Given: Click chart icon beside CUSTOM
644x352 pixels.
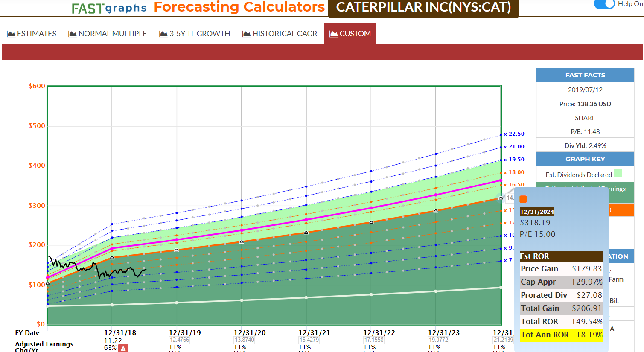Looking at the screenshot, I should point(334,34).
